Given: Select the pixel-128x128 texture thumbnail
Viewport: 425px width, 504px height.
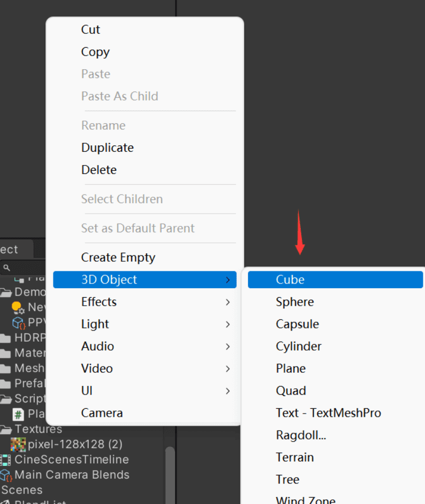Looking at the screenshot, I should point(18,444).
